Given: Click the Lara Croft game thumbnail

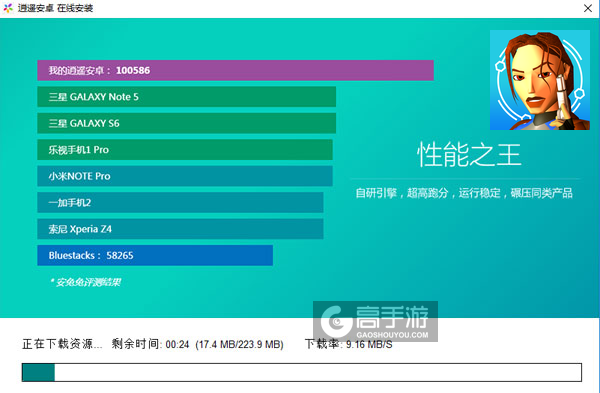Looking at the screenshot, I should (540, 80).
